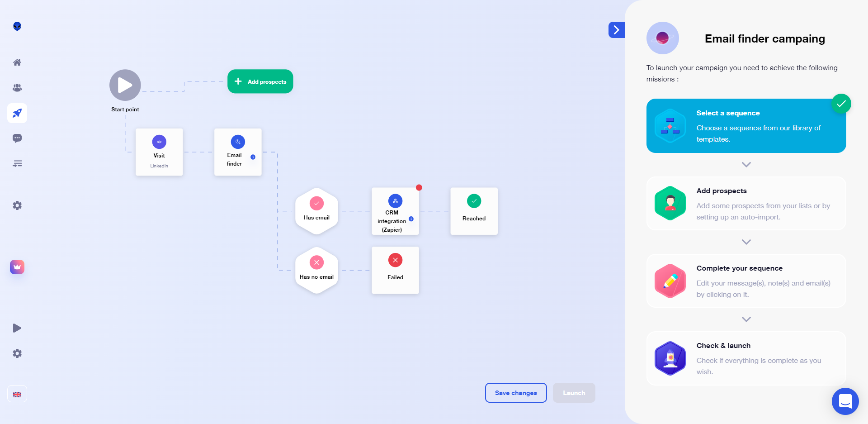The width and height of the screenshot is (868, 424).
Task: Click the Launch button
Action: [574, 393]
